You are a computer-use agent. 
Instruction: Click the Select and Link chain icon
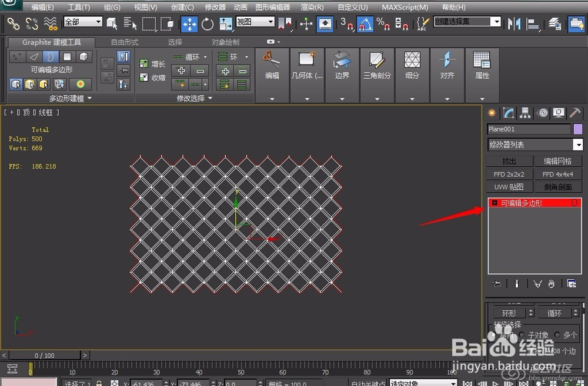pyautogui.click(x=14, y=24)
